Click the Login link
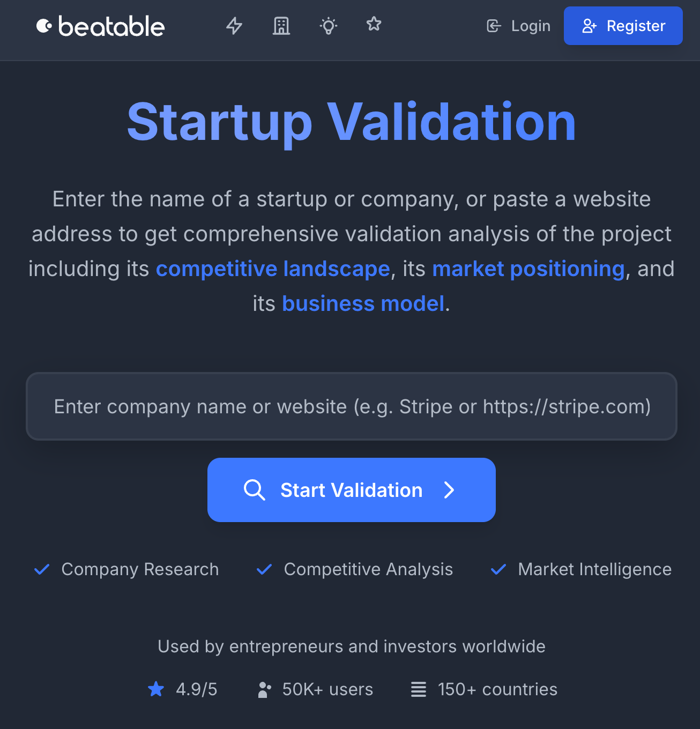Screen dimensions: 700x729 click(519, 26)
